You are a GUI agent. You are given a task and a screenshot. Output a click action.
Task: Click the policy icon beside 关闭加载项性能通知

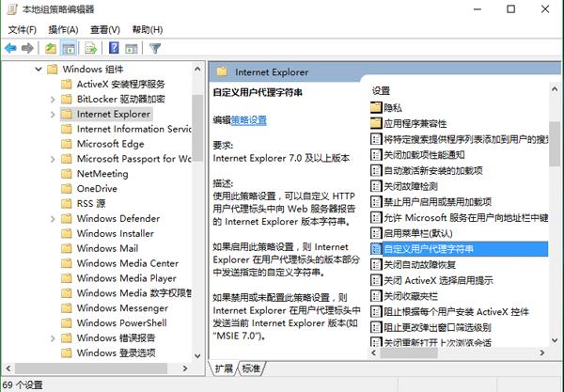376,155
